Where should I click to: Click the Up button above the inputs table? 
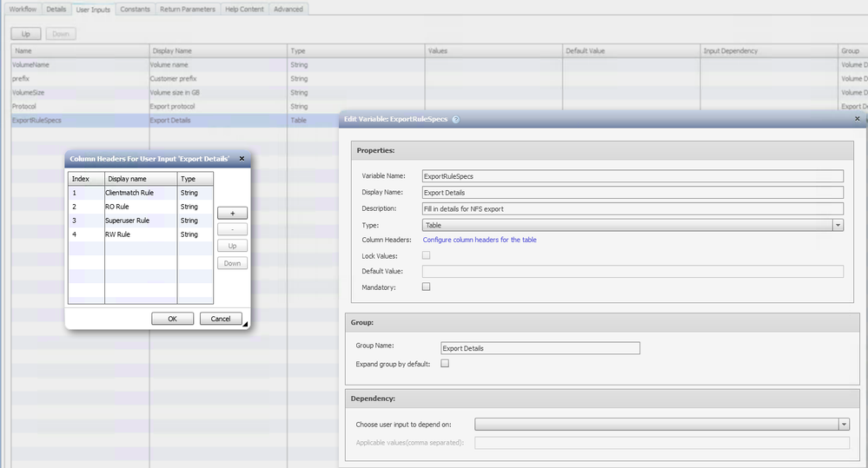coord(25,34)
